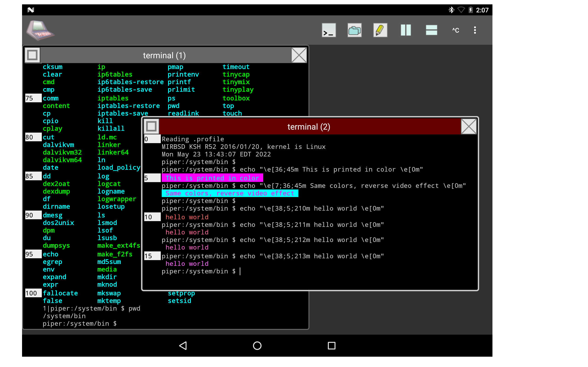Screen dimensions: 588x367
Task: Select the pencil edit icon in the toolbar
Action: click(380, 30)
